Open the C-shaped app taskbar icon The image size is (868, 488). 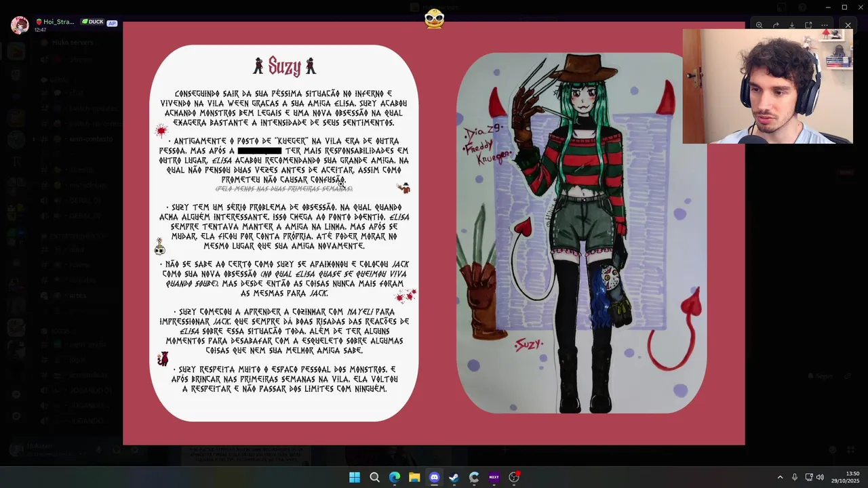[x=474, y=477]
